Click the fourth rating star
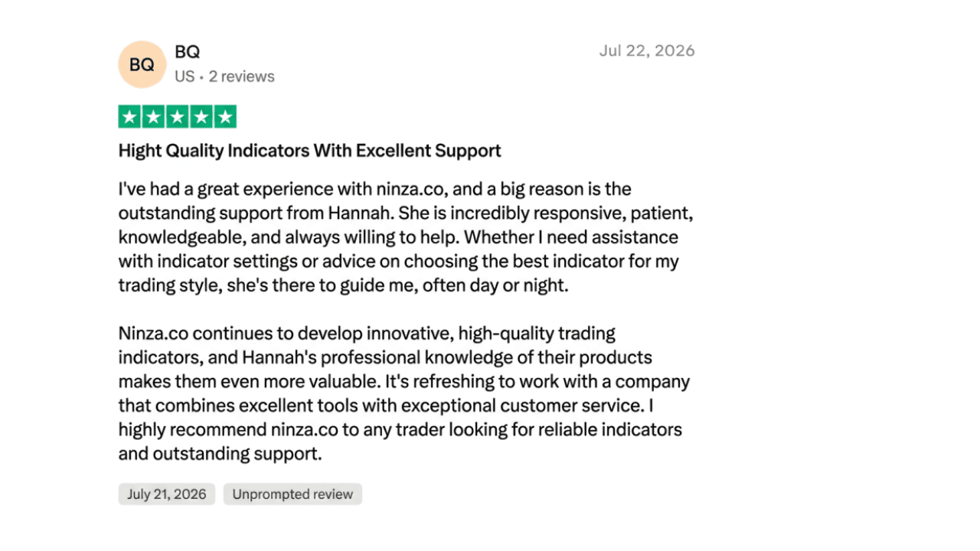 tap(201, 117)
